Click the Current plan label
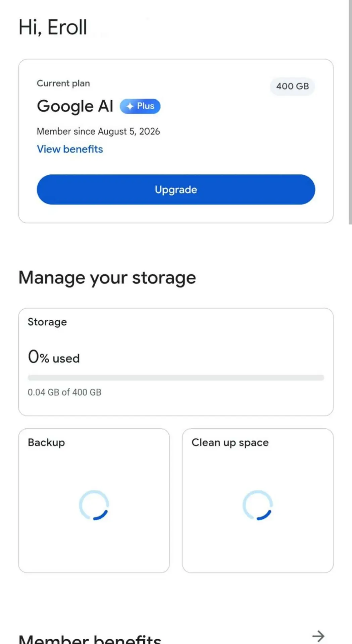 pyautogui.click(x=63, y=83)
